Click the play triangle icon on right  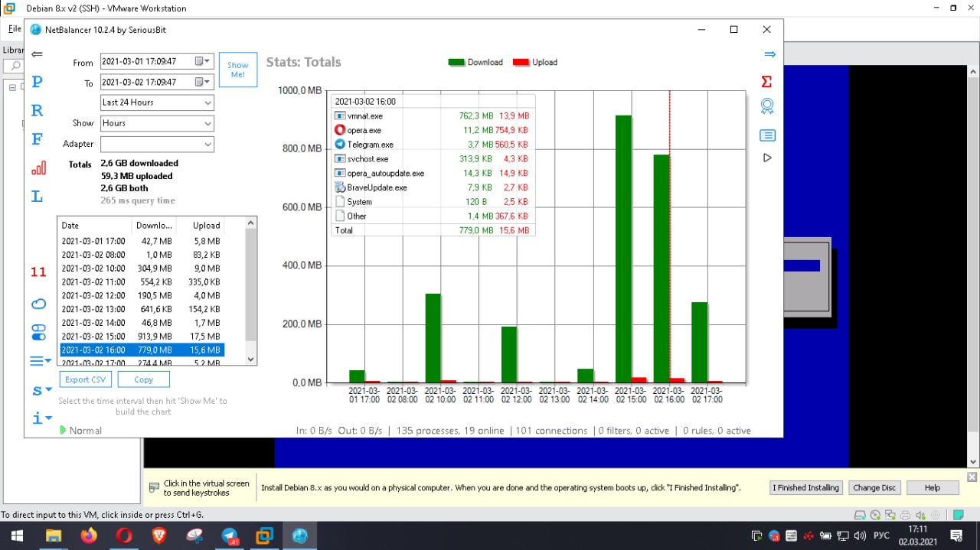(x=767, y=158)
